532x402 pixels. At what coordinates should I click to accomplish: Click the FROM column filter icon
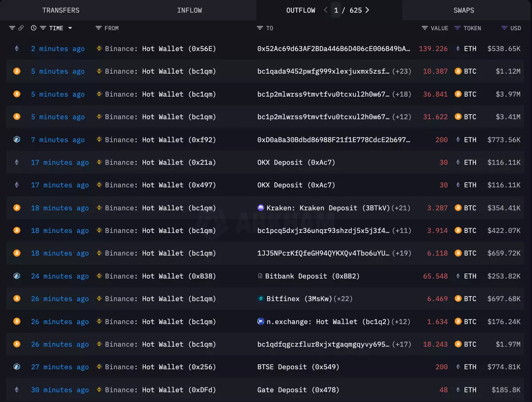[98, 28]
